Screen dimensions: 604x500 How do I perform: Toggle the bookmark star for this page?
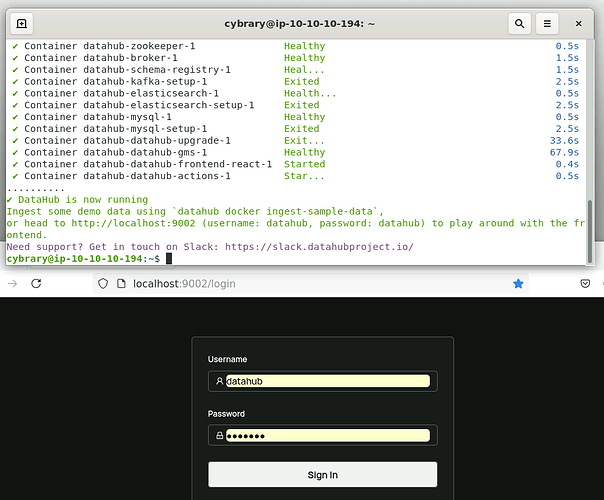pyautogui.click(x=518, y=284)
